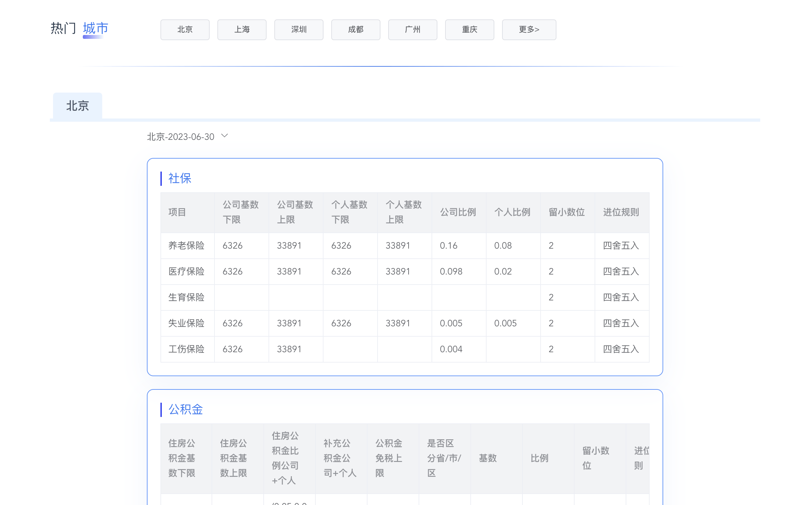
Task: Click the 失业保险 row label
Action: 186,323
